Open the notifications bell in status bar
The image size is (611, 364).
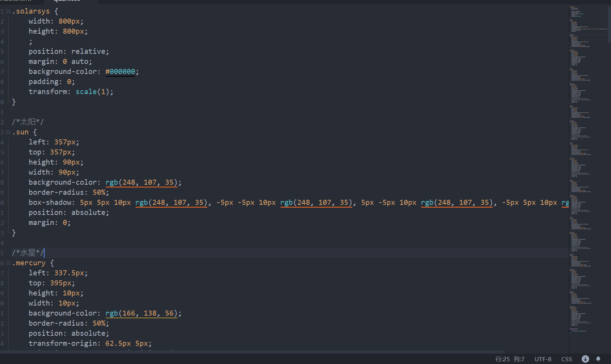pyautogui.click(x=598, y=359)
